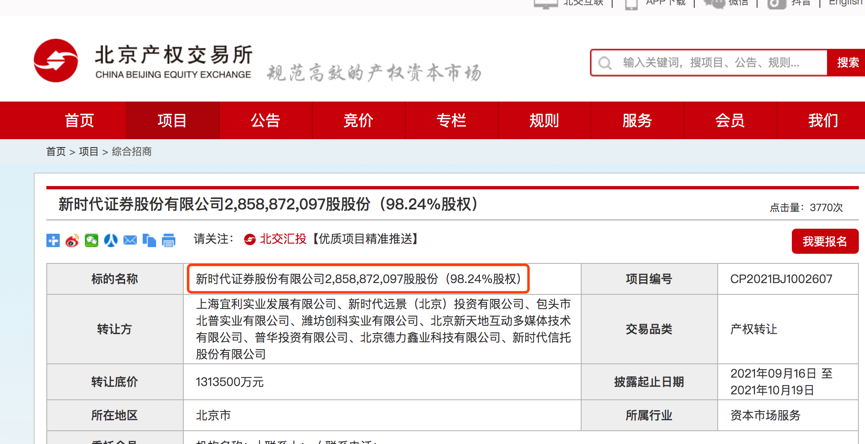Click the 披露起止日期 label cell
Viewport: 865px width, 444px height.
coord(649,382)
